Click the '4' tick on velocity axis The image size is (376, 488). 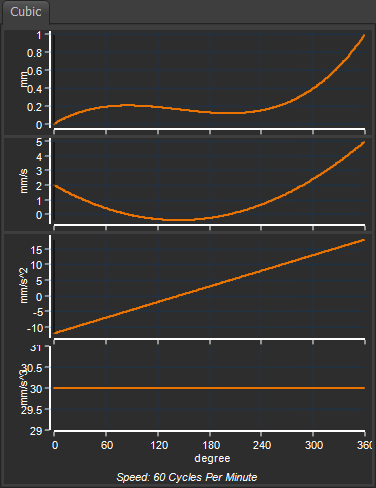pyautogui.click(x=39, y=157)
